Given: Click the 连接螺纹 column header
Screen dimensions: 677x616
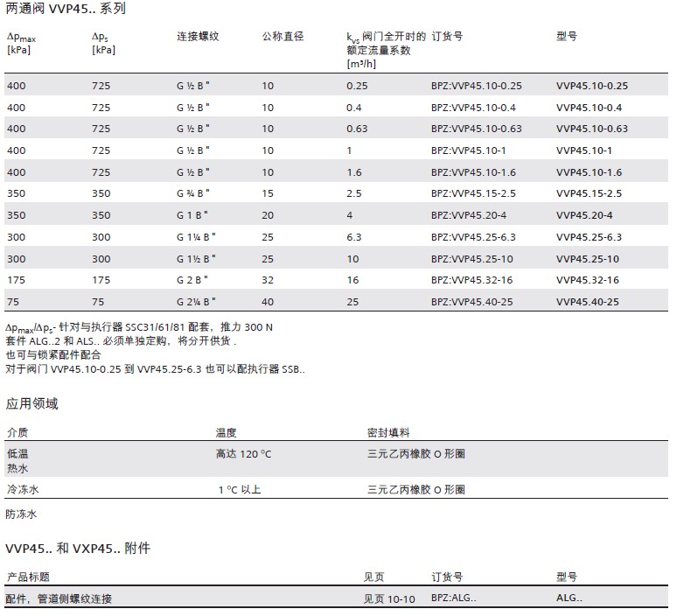Looking at the screenshot, I should click(x=198, y=37).
